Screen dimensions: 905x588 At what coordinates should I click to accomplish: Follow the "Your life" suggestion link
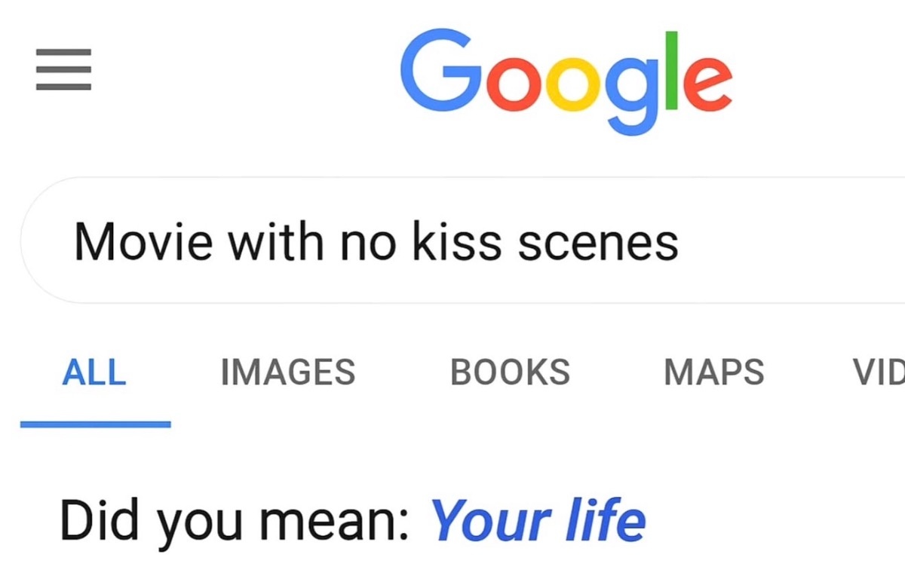tap(538, 520)
